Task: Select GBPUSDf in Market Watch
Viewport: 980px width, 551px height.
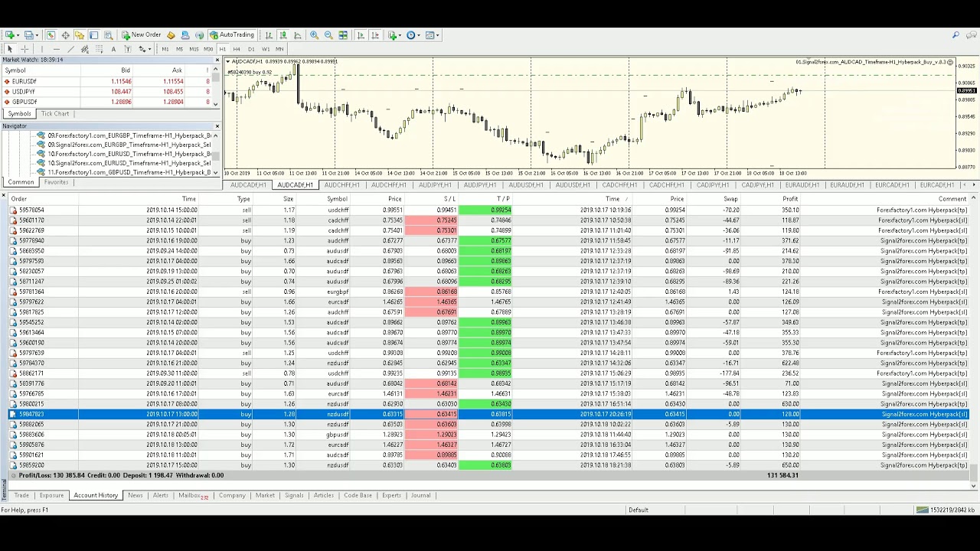Action: click(x=106, y=102)
